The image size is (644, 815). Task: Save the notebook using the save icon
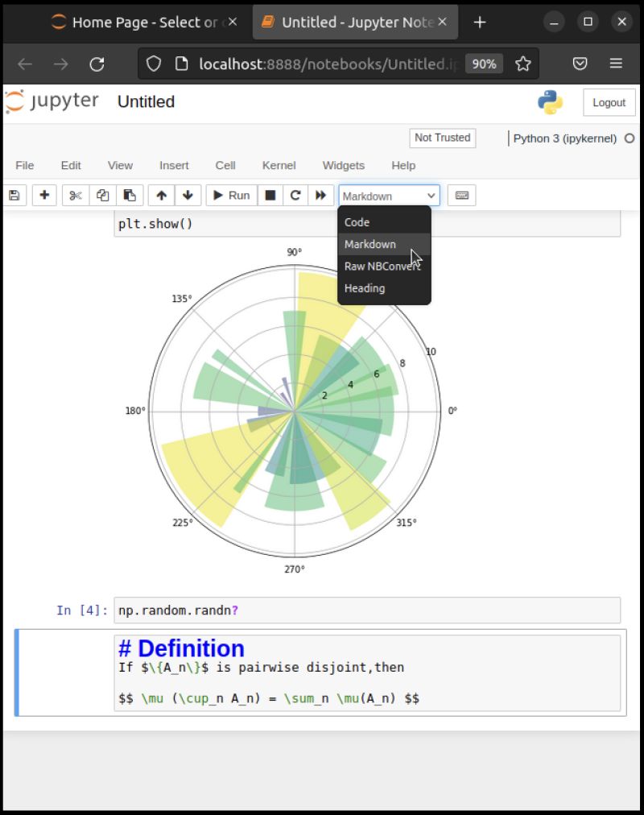14,195
